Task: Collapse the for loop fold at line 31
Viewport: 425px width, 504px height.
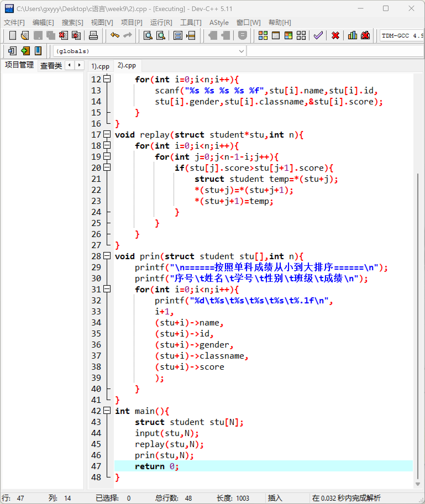Action: click(107, 289)
